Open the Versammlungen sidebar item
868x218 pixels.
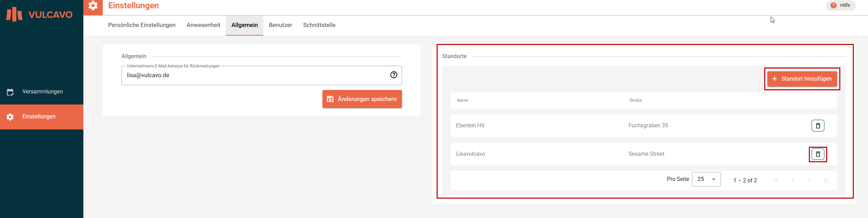42,92
